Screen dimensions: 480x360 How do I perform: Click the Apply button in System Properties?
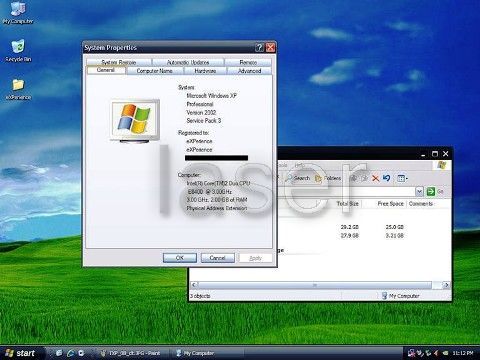(256, 258)
